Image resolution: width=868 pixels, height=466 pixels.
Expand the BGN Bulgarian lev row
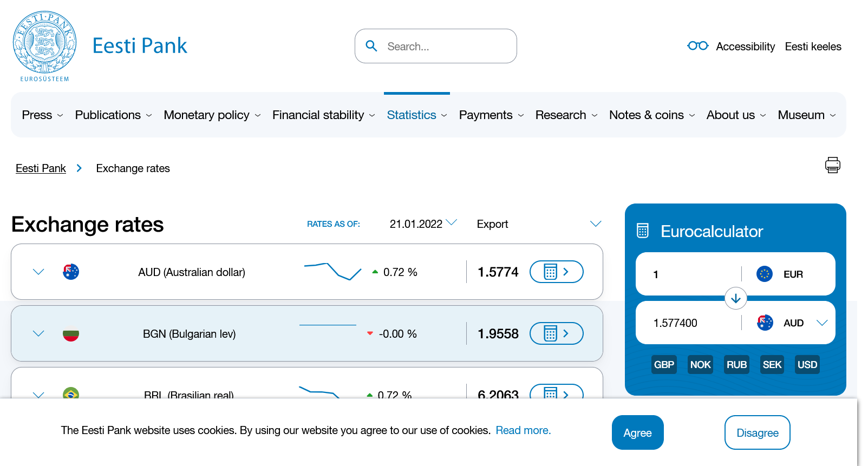[x=38, y=333]
